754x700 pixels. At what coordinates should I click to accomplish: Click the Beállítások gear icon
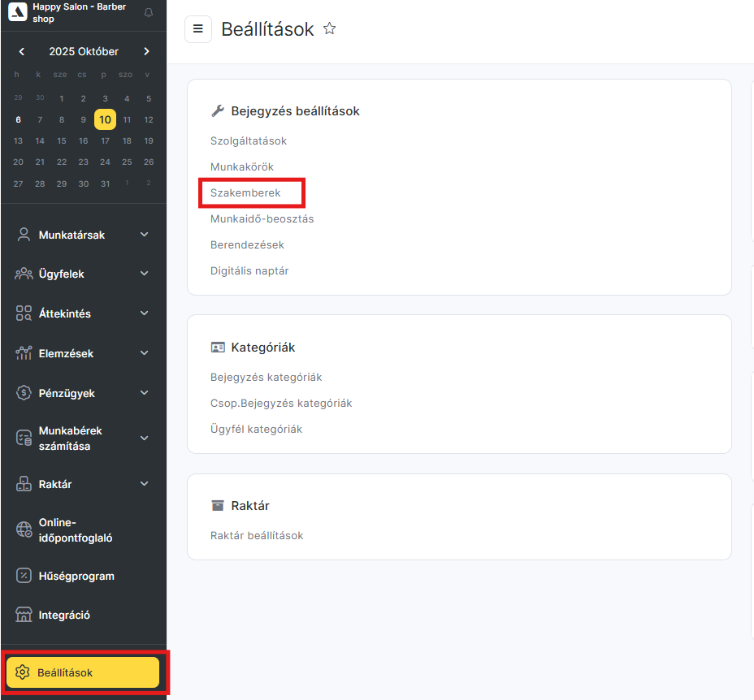click(x=23, y=672)
